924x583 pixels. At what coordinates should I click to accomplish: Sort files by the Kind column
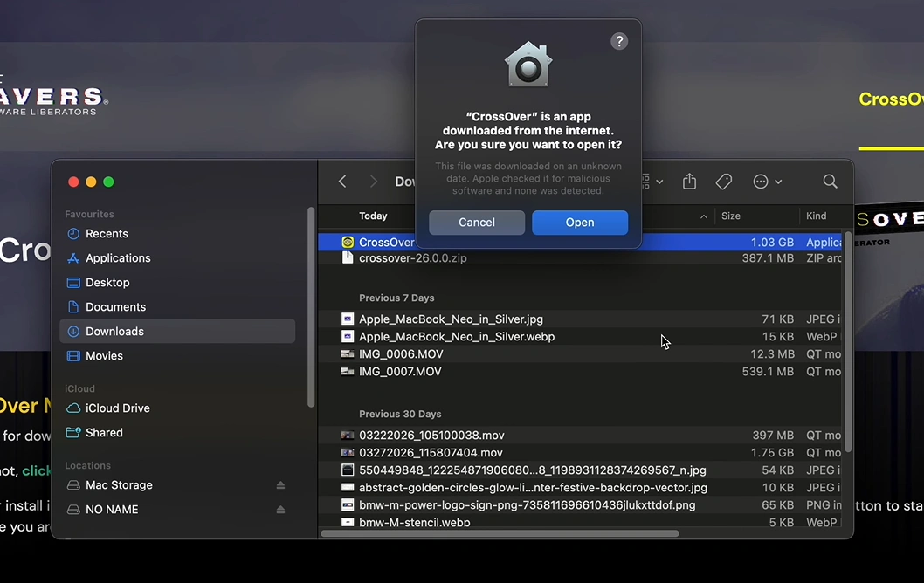[816, 216]
